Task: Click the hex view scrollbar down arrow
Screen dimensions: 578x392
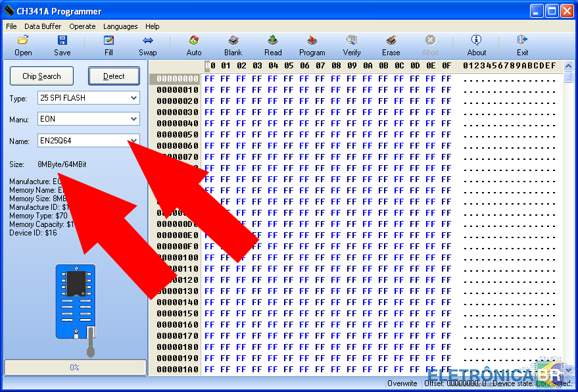Action: (x=568, y=370)
